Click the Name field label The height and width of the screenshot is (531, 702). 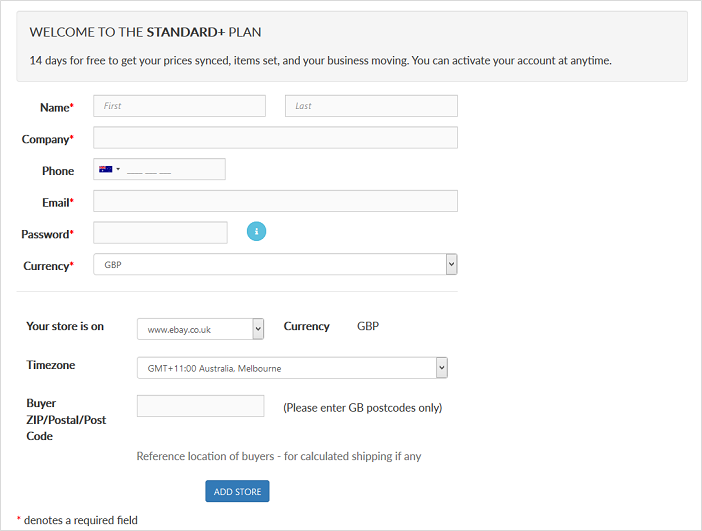pos(55,107)
